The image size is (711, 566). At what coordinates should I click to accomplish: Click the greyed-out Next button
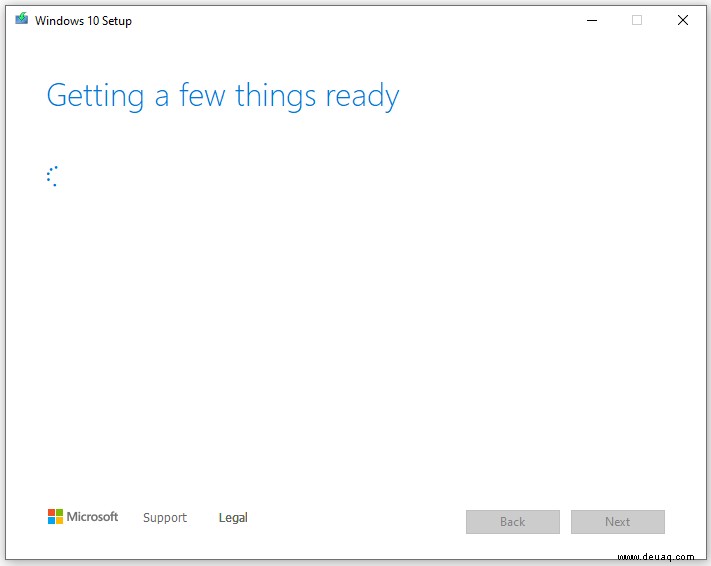coord(618,522)
